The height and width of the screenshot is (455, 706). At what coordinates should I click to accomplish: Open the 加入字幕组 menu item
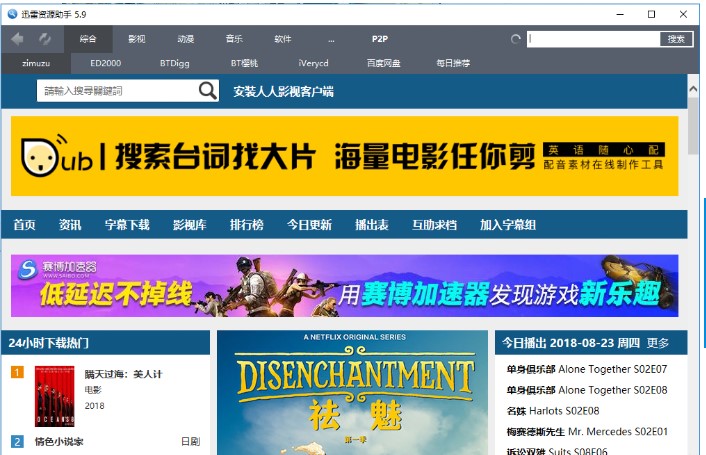coord(508,225)
